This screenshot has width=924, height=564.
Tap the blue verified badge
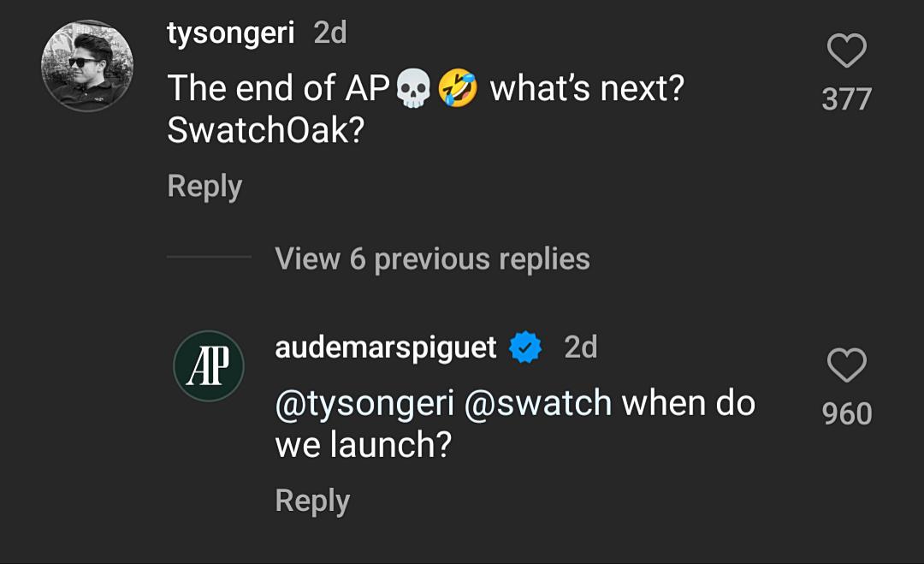pyautogui.click(x=525, y=347)
